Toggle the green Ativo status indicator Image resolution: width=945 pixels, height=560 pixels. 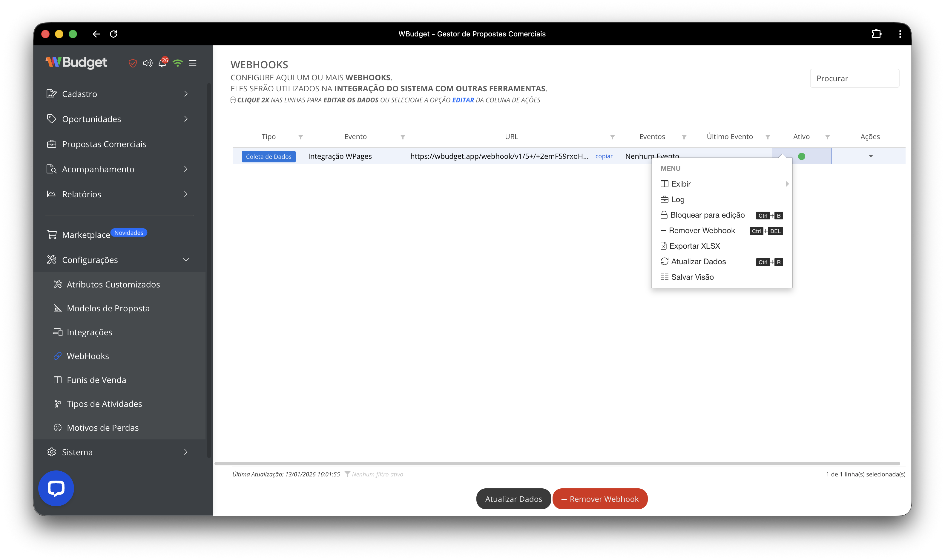point(801,156)
